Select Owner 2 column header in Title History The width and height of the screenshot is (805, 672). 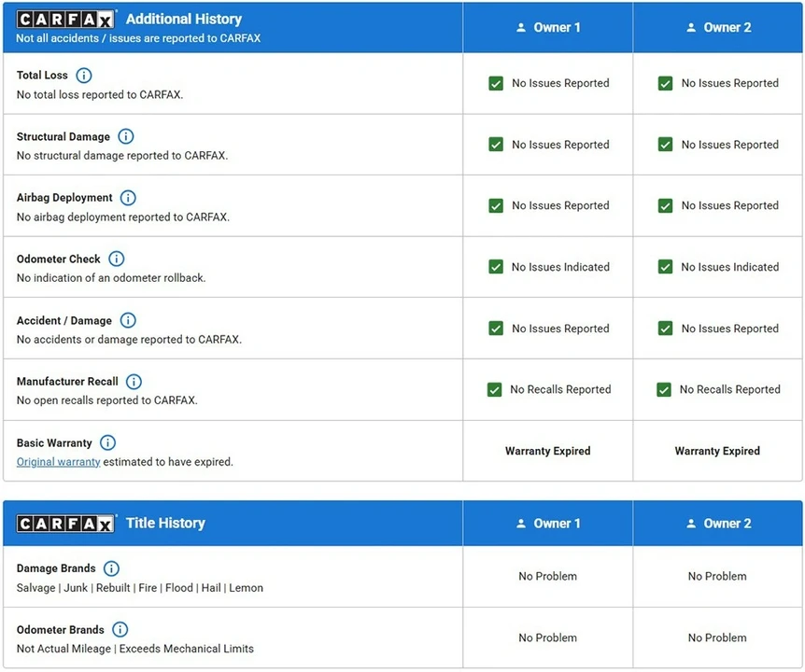(x=718, y=524)
